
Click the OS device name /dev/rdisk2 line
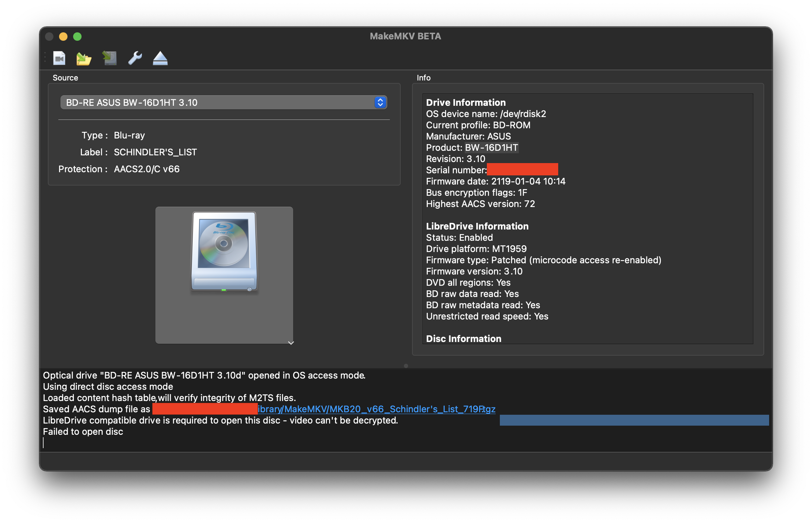486,114
